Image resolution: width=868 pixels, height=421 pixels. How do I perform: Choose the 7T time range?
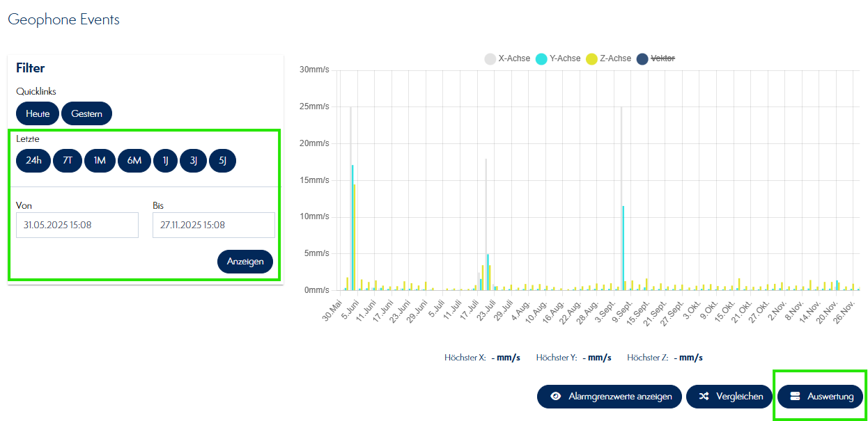[x=68, y=161]
